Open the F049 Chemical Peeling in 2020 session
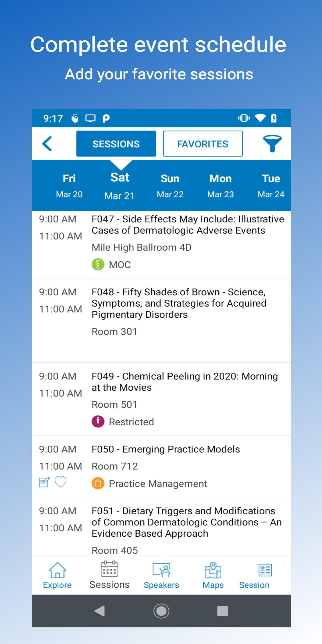This screenshot has width=322, height=644. pos(161,399)
